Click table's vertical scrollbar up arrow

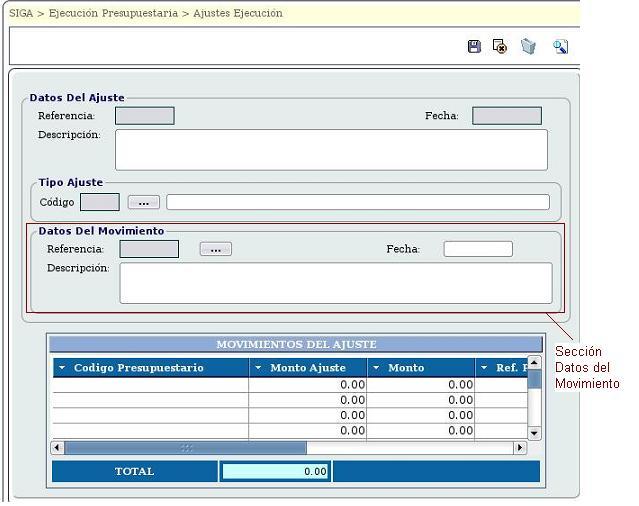click(534, 362)
